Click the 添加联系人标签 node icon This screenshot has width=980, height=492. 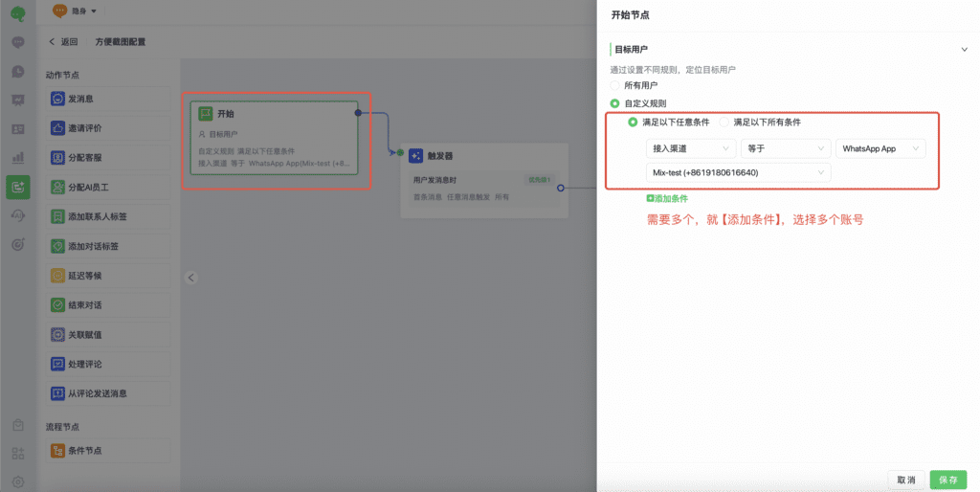click(x=58, y=217)
